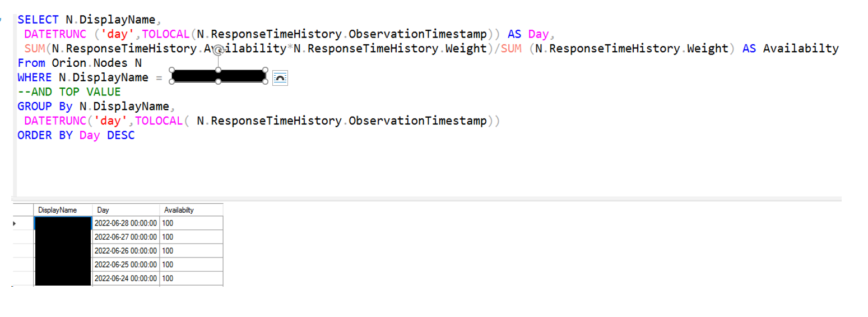The width and height of the screenshot is (868, 317).
Task: Sort results by the Day column header
Action: 126,210
